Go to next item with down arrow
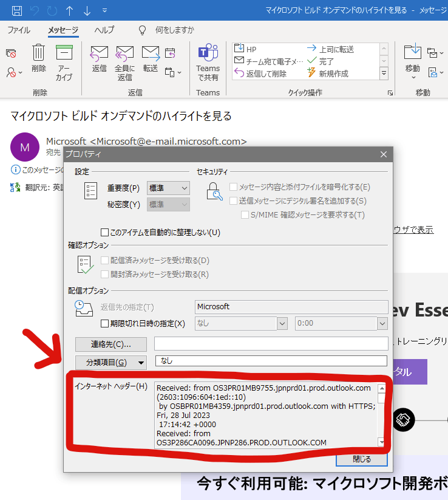The image size is (448, 500). point(87,10)
